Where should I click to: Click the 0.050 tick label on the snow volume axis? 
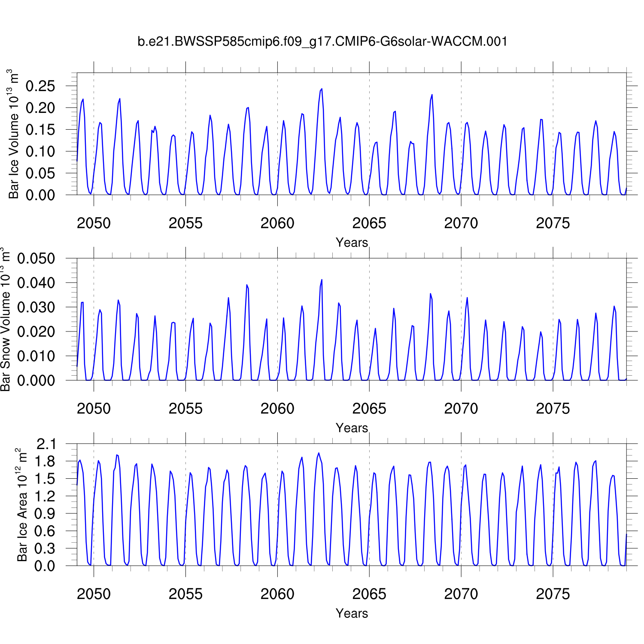pyautogui.click(x=36, y=258)
